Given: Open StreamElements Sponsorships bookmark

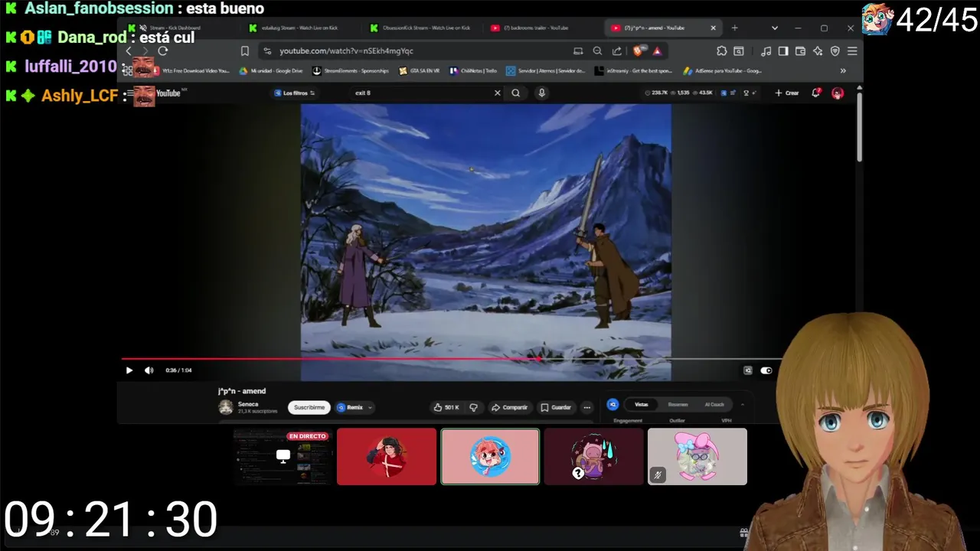Looking at the screenshot, I should (x=351, y=70).
